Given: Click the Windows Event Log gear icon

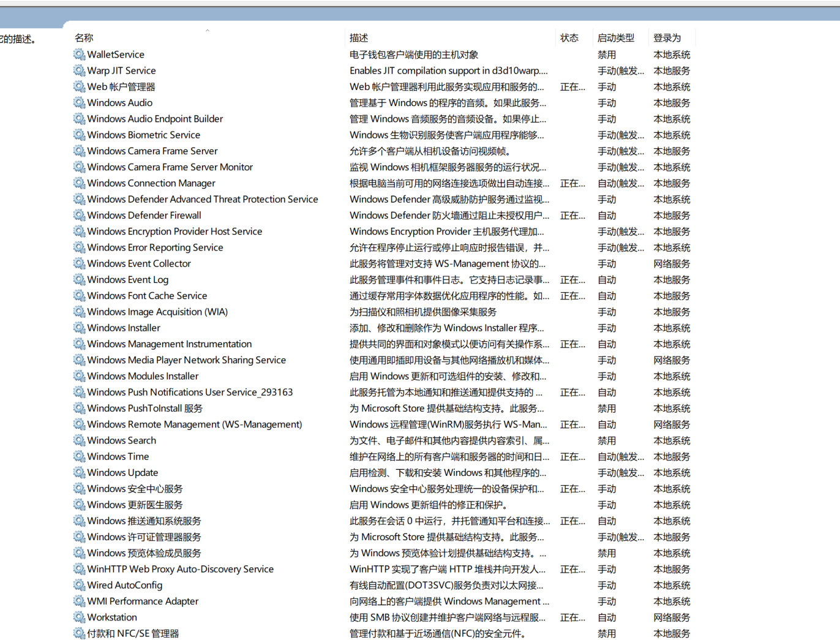Looking at the screenshot, I should click(x=79, y=280).
